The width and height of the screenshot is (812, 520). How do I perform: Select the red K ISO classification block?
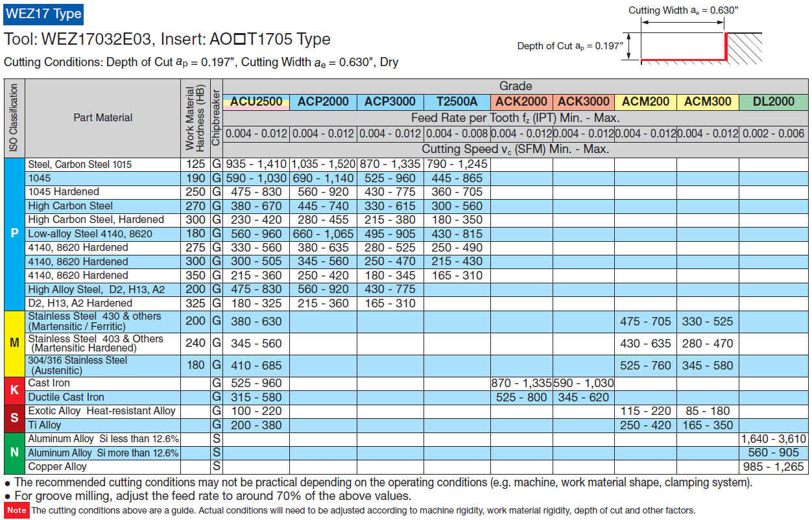pyautogui.click(x=14, y=390)
